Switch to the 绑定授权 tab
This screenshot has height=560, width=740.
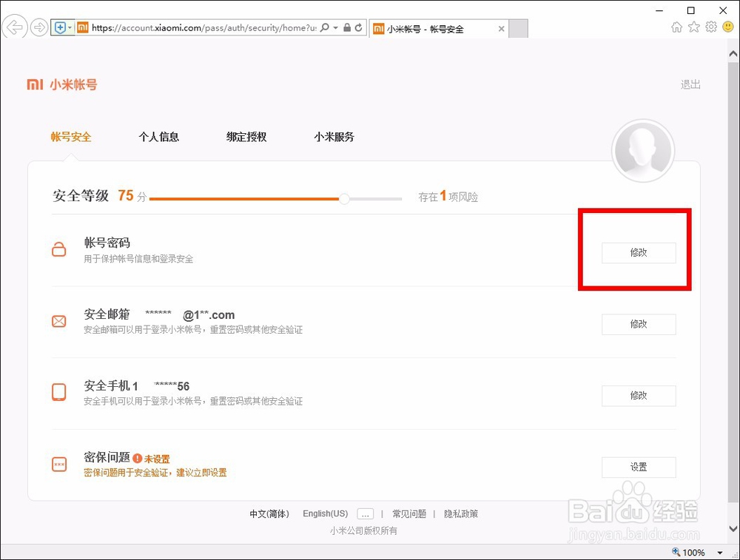click(x=246, y=137)
